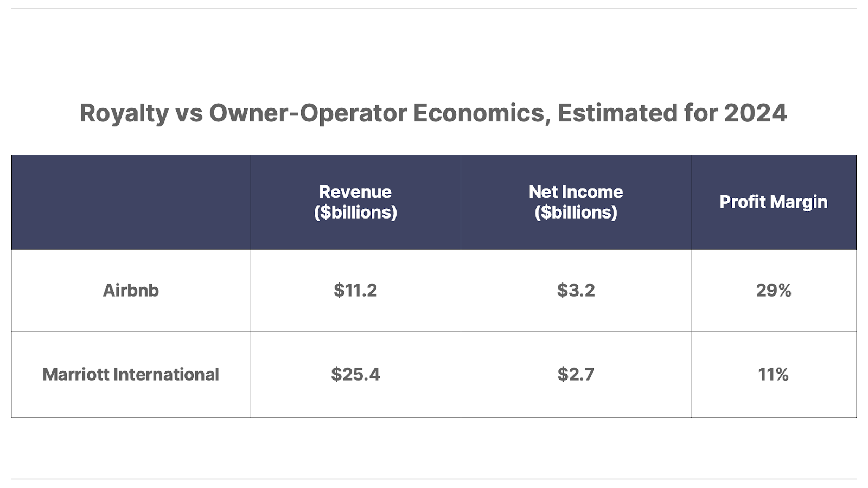Click Airbnb's revenue value $11.2
The image size is (868, 488).
(355, 291)
